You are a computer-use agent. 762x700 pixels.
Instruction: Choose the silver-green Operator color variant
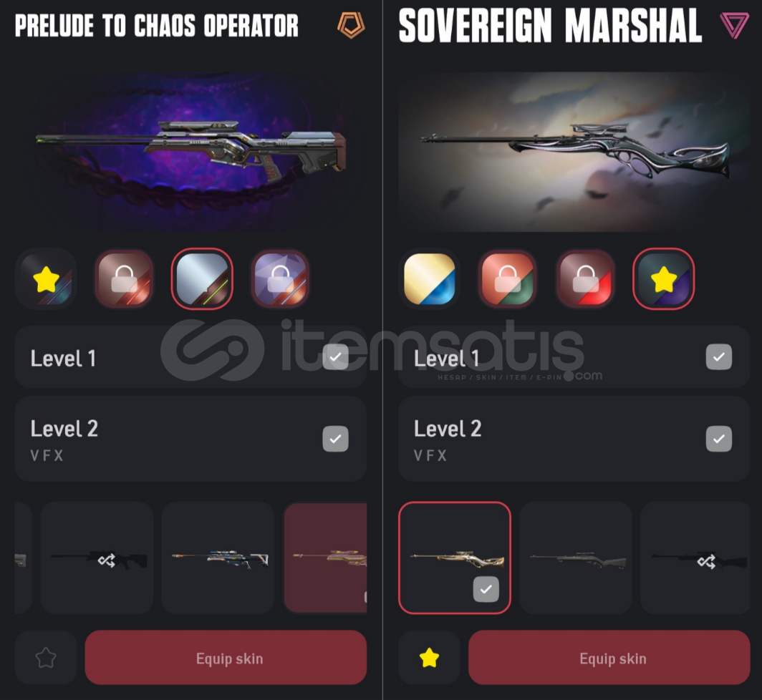pos(202,279)
